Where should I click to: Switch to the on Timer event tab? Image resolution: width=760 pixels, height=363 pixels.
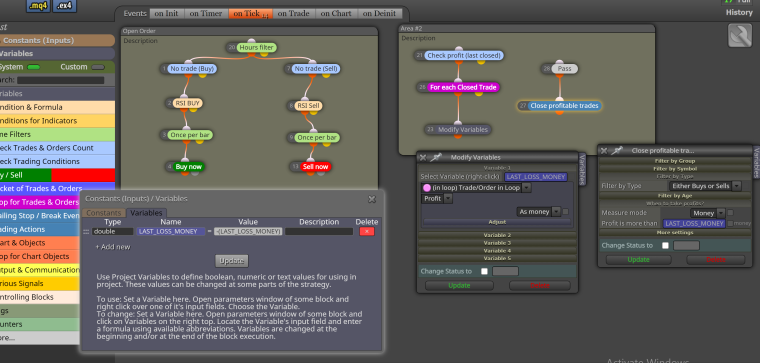click(206, 13)
